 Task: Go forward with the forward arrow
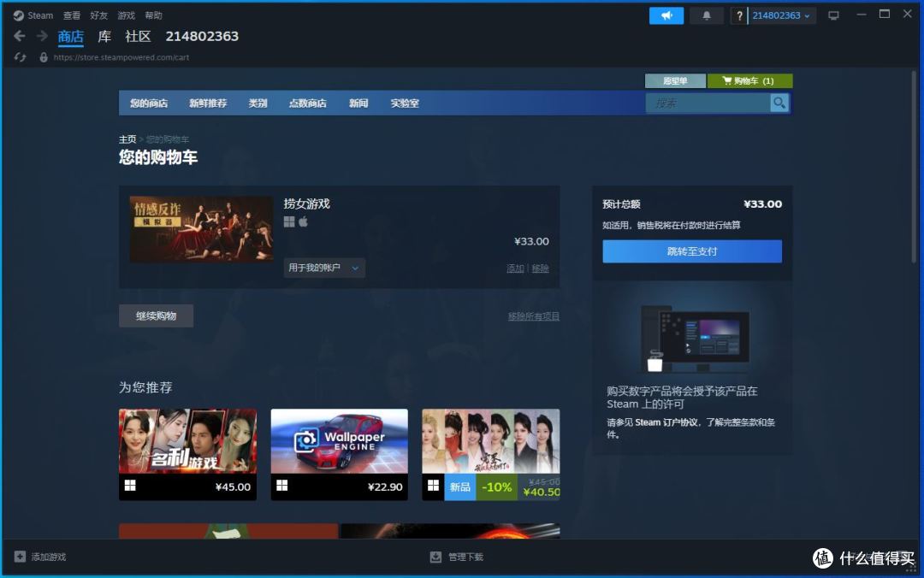[42, 36]
